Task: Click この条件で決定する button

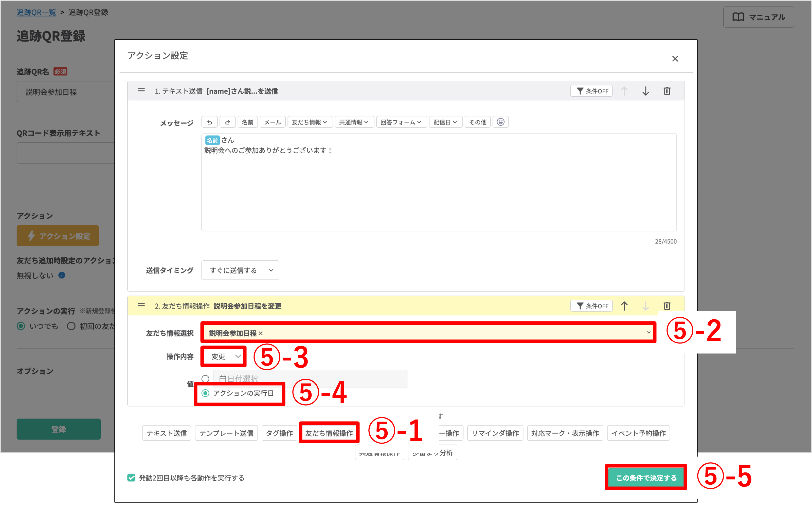Action: pos(646,478)
